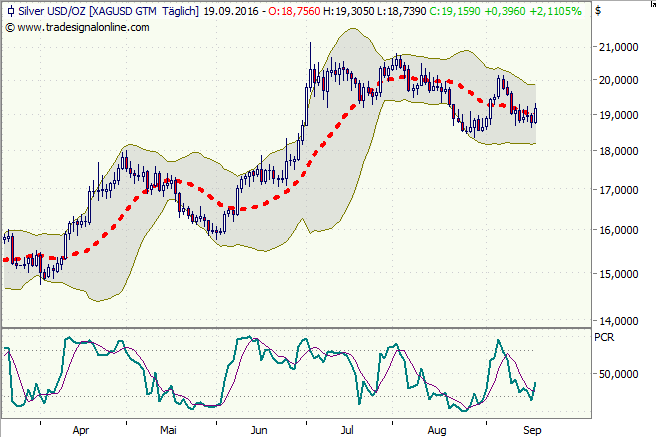The height and width of the screenshot is (437, 656).
Task: Click the low value L:18,7390
Action: pos(402,11)
